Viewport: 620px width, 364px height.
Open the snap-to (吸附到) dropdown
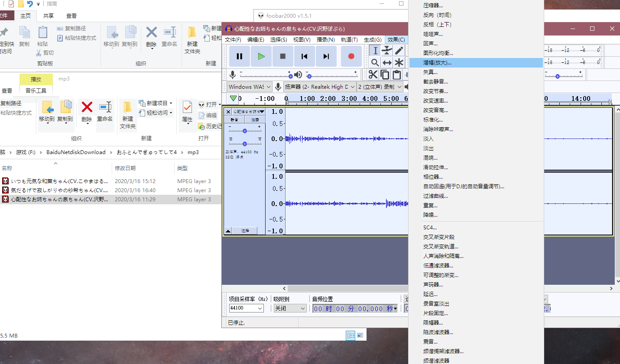coord(290,308)
